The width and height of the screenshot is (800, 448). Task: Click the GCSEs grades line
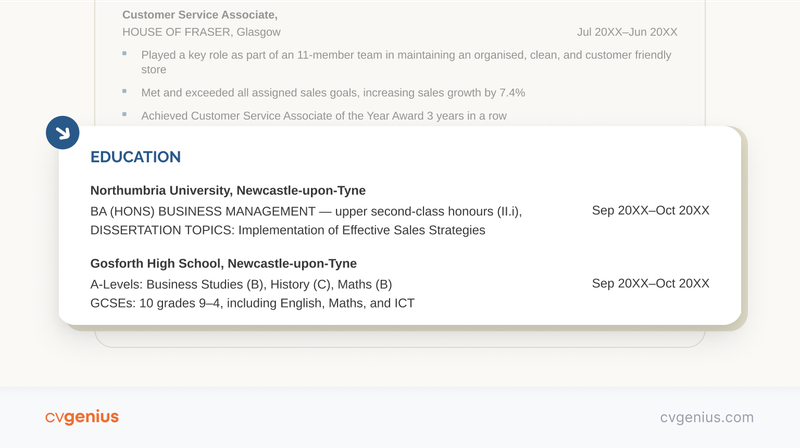click(252, 303)
